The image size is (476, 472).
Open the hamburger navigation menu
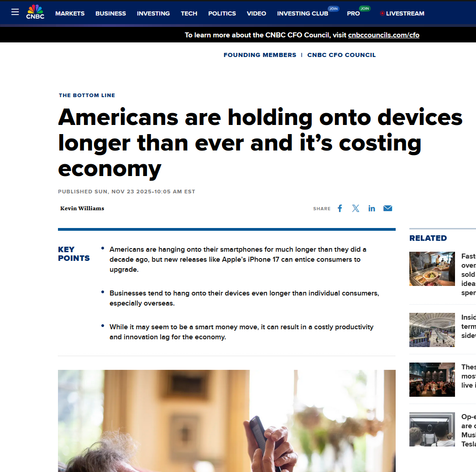[x=15, y=12]
